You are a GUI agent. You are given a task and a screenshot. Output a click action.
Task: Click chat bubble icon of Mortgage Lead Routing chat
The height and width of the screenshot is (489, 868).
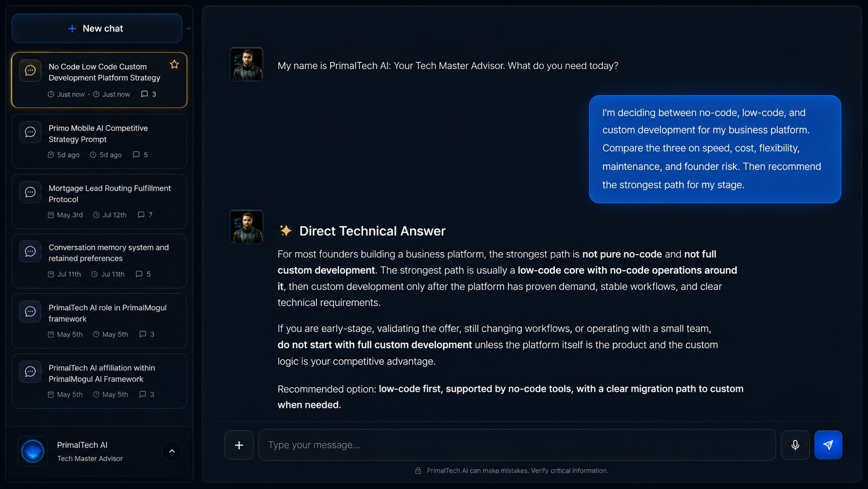30,192
